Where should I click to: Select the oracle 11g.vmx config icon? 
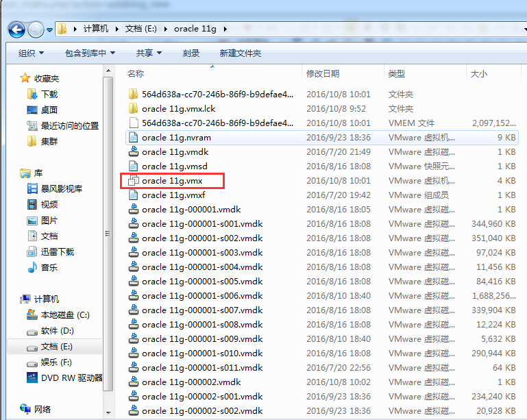click(x=134, y=180)
